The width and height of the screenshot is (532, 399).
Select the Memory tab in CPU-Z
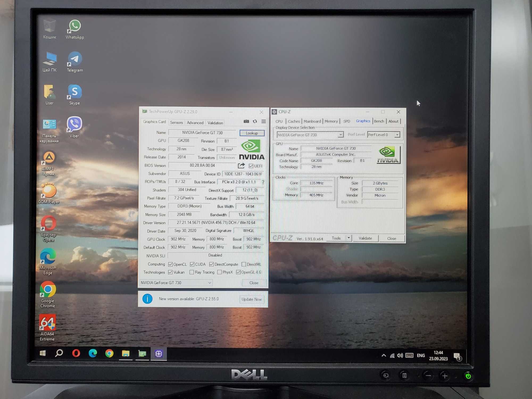click(331, 121)
